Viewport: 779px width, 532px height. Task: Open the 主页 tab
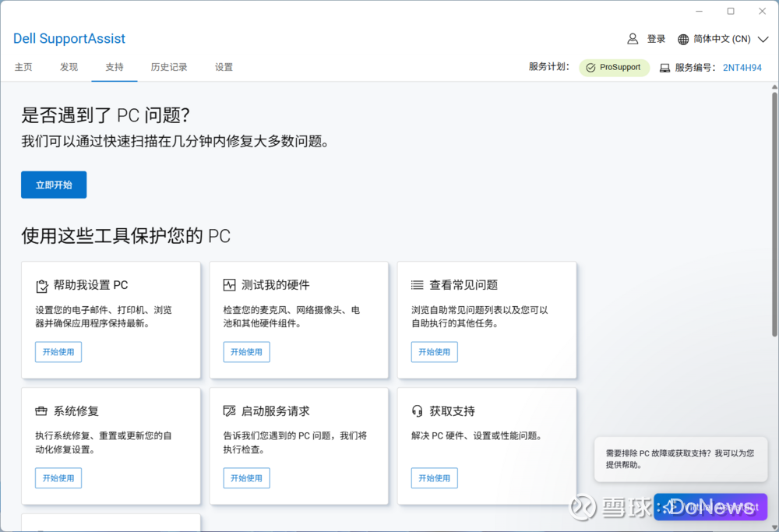tap(23, 67)
